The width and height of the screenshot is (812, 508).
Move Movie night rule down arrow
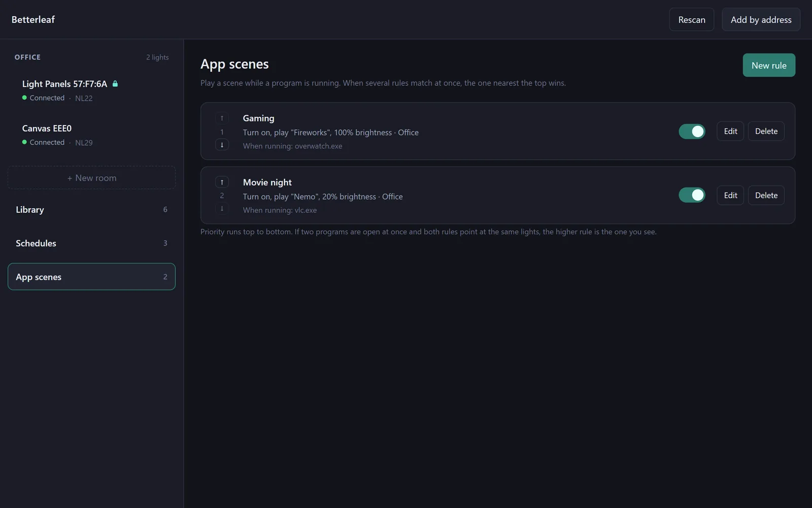click(x=222, y=209)
